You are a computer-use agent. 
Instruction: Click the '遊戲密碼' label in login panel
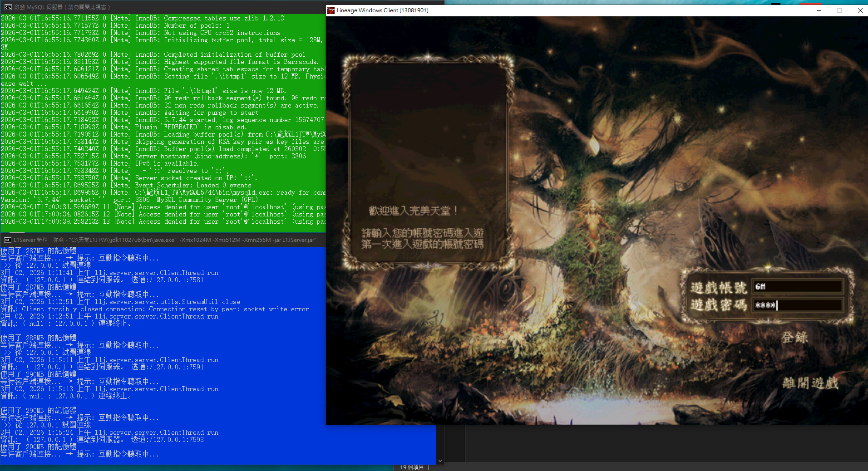pos(718,305)
